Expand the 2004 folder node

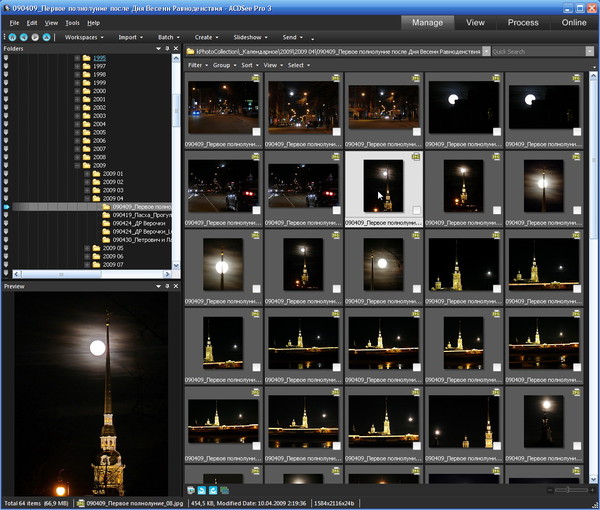(77, 124)
